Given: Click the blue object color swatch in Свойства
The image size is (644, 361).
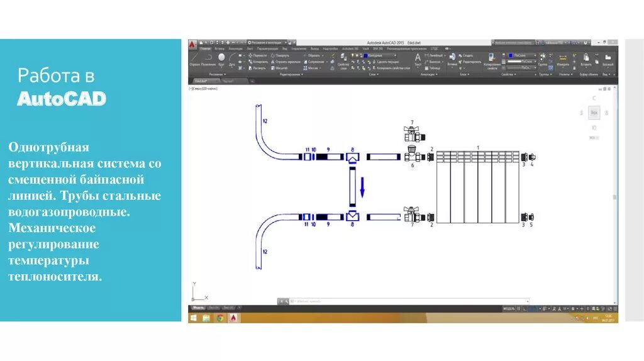Looking at the screenshot, I should coord(511,55).
